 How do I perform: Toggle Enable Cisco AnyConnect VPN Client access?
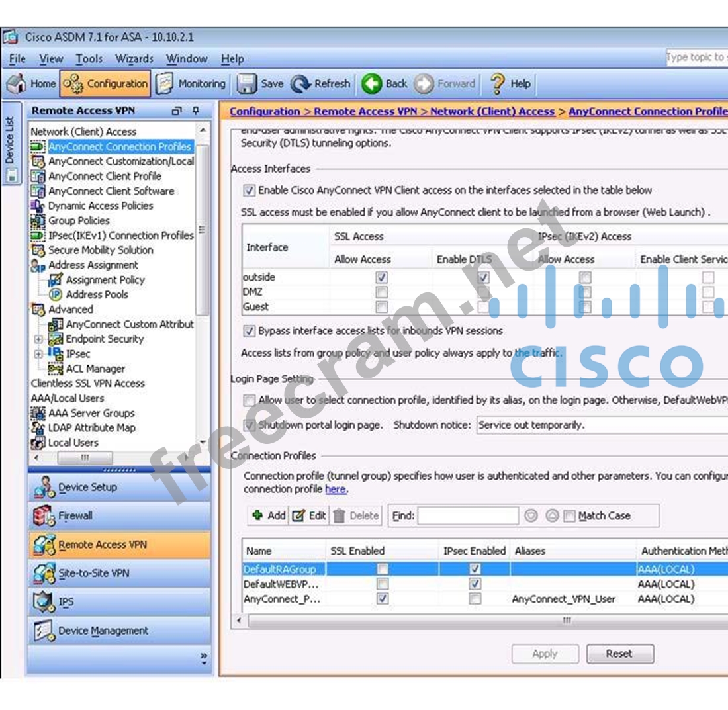[250, 191]
